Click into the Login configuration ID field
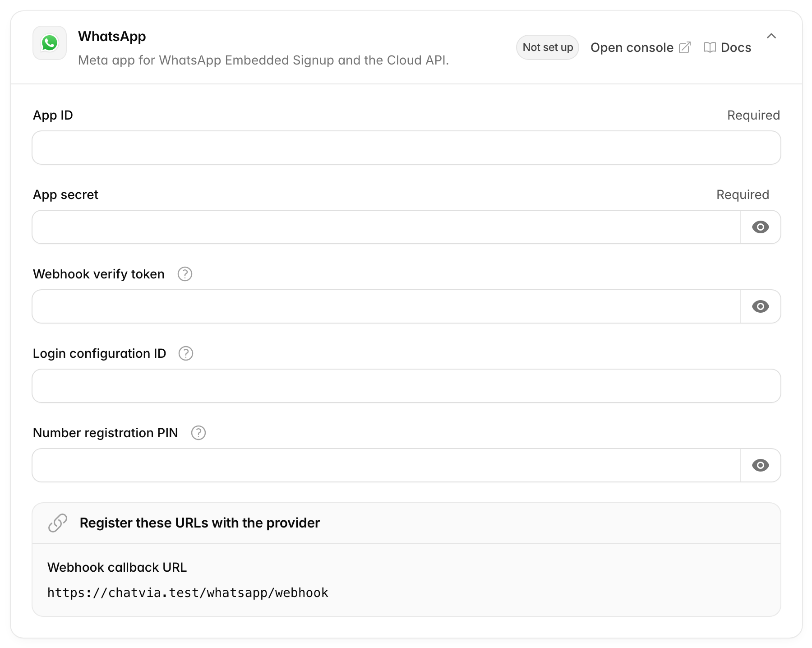 [406, 386]
